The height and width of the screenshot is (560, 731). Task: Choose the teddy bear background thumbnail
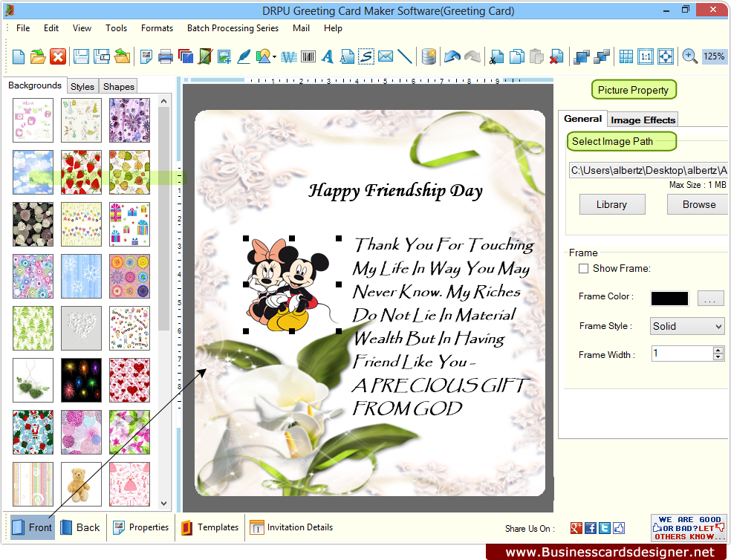coord(81,484)
